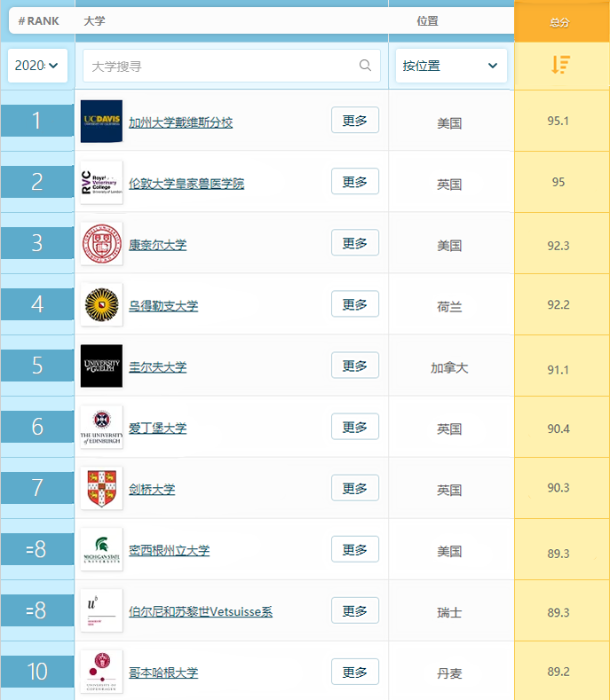Click the # RANK column header
This screenshot has width=610, height=700.
(x=39, y=21)
